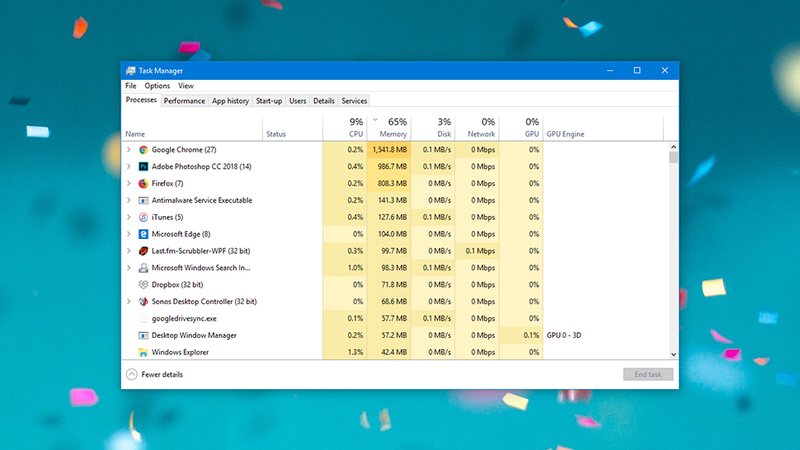Click Photoshop's 986.7 MB memory cell
The image size is (800, 450).
tap(389, 166)
